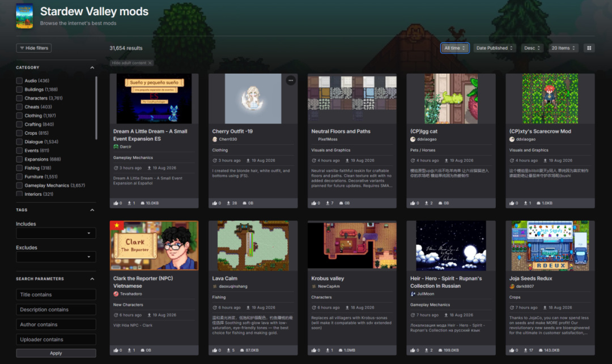Collapse the Tags filter section
Image resolution: width=612 pixels, height=364 pixels.
(92, 210)
